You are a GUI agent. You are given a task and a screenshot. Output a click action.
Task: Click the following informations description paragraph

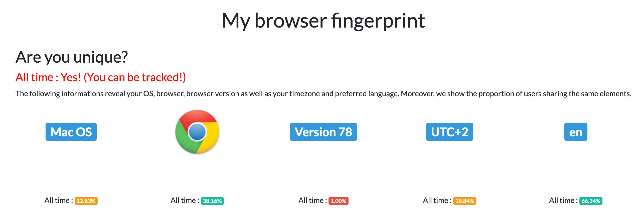click(x=324, y=94)
